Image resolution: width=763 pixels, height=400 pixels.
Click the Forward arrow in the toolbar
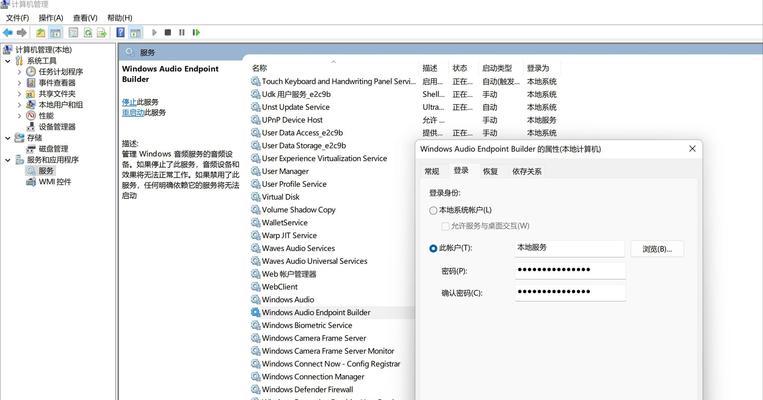click(x=21, y=33)
